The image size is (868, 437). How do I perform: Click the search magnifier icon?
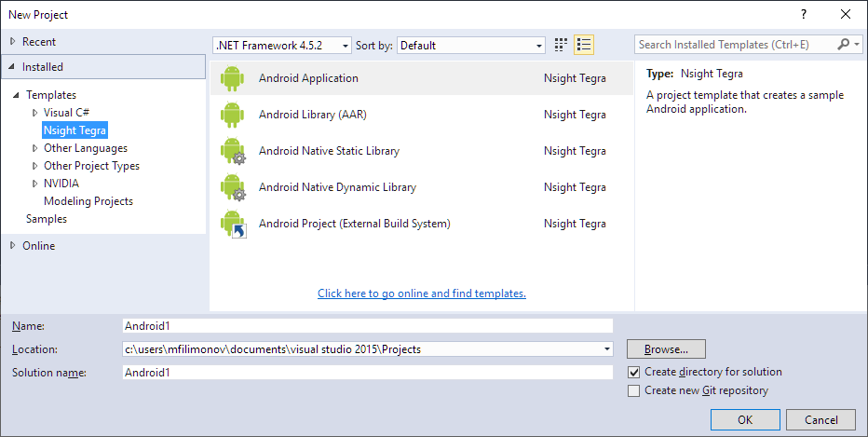(843, 45)
